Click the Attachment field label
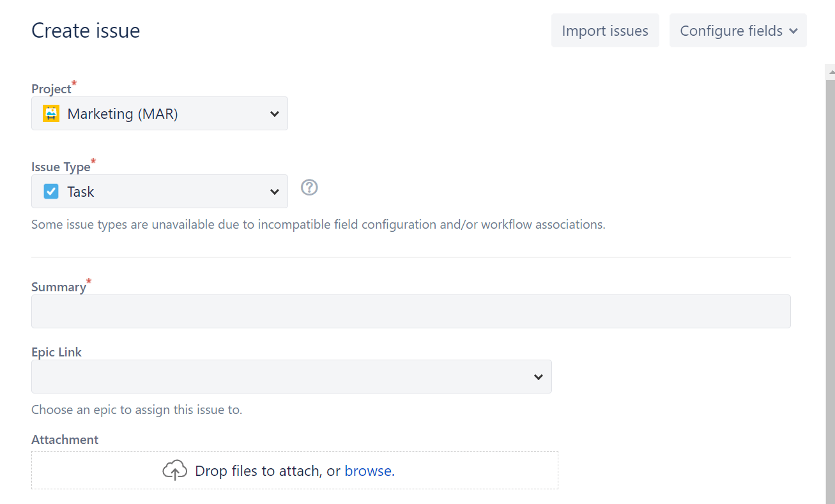The height and width of the screenshot is (504, 835). (65, 439)
